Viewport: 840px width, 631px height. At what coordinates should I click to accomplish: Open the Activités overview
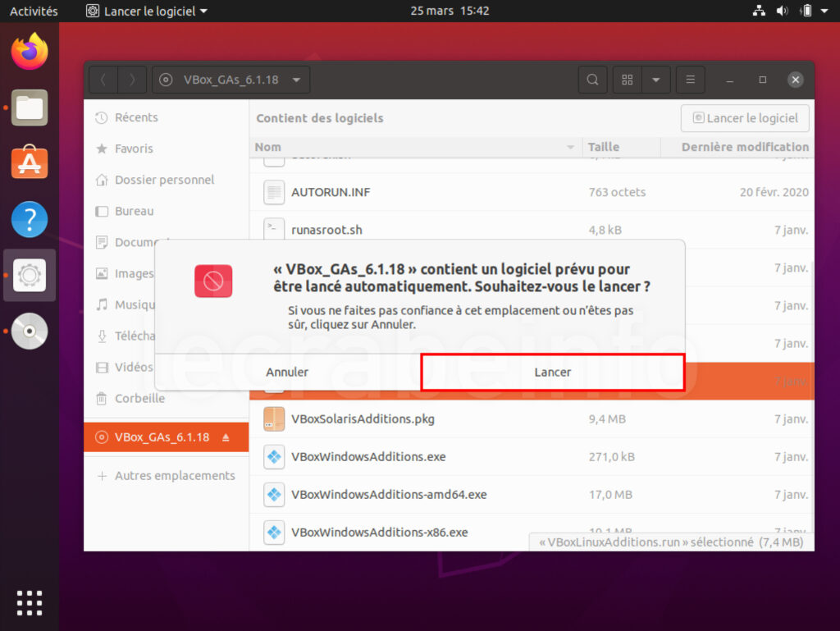tap(33, 11)
